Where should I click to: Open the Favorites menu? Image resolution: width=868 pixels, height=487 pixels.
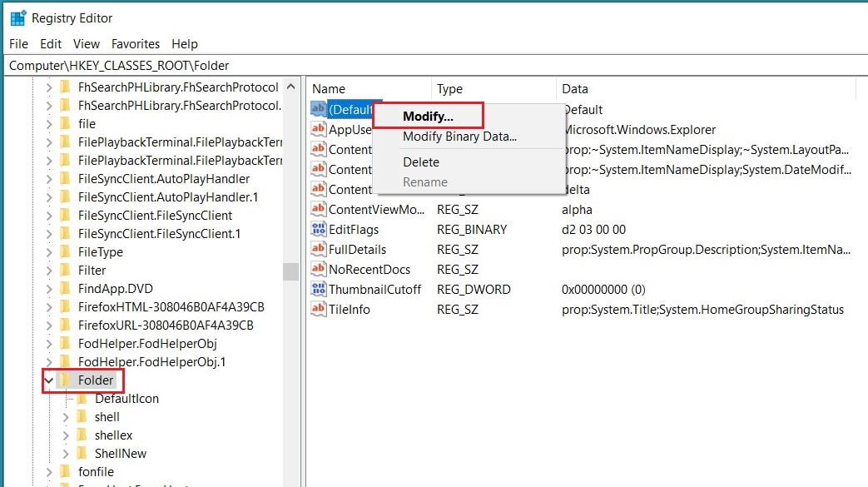(x=135, y=44)
